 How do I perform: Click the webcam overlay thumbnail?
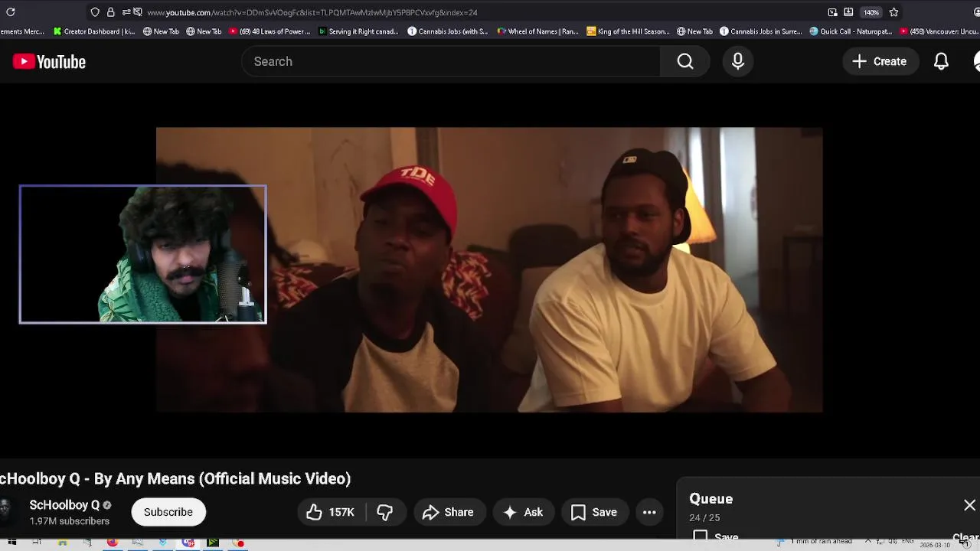143,254
